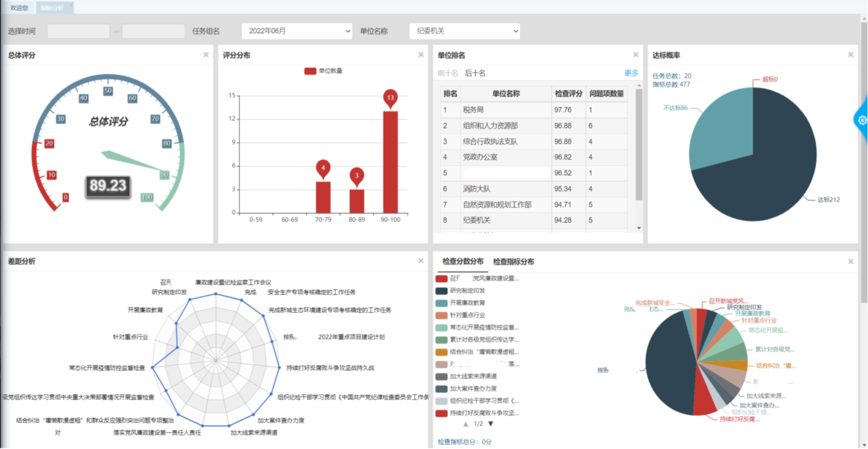Click the 检查评分 column header
The width and height of the screenshot is (868, 449).
(569, 94)
